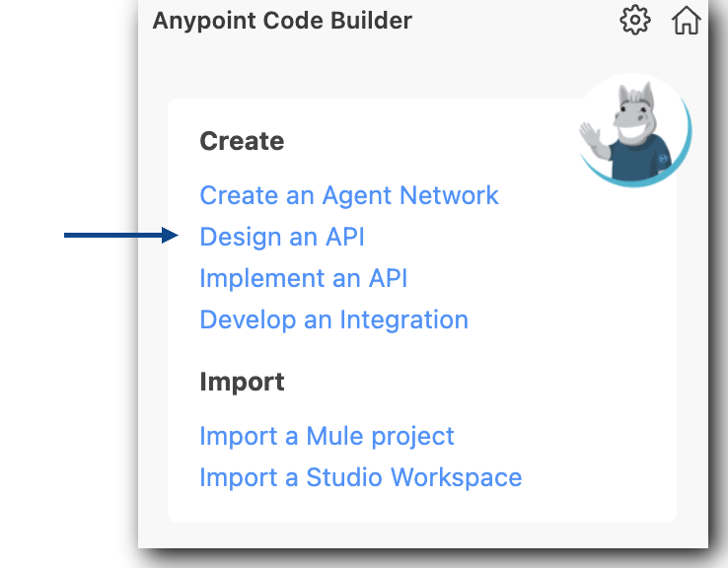
Task: Select the Design an API link
Action: click(282, 237)
